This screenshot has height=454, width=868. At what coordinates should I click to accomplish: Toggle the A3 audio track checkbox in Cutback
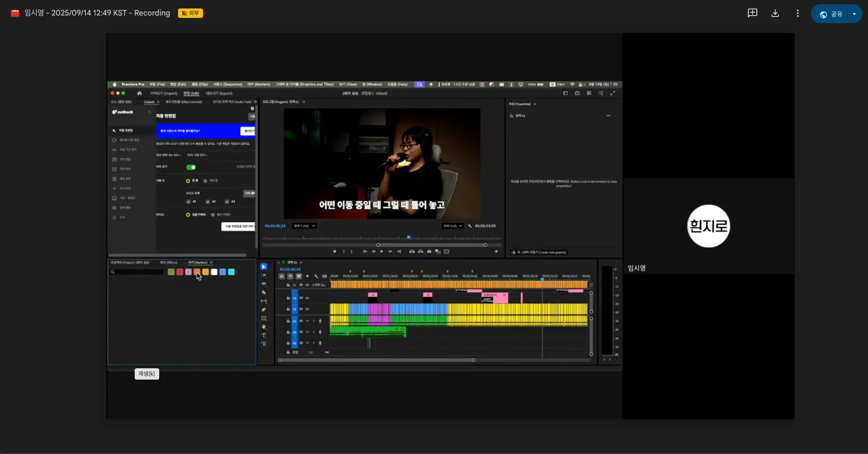click(227, 202)
